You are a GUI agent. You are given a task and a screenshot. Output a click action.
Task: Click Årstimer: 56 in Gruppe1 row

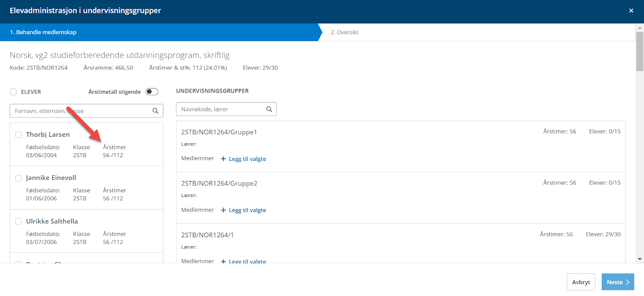pyautogui.click(x=559, y=132)
